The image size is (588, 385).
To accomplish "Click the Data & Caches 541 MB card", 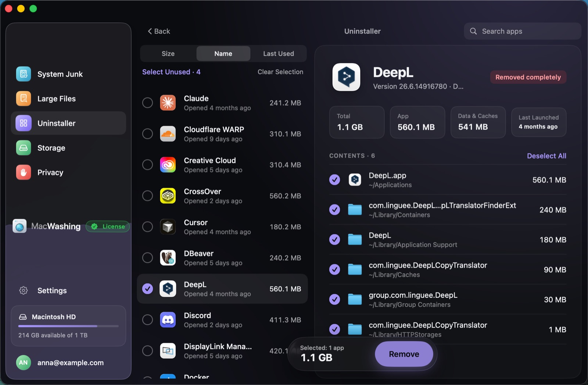I will pos(478,122).
